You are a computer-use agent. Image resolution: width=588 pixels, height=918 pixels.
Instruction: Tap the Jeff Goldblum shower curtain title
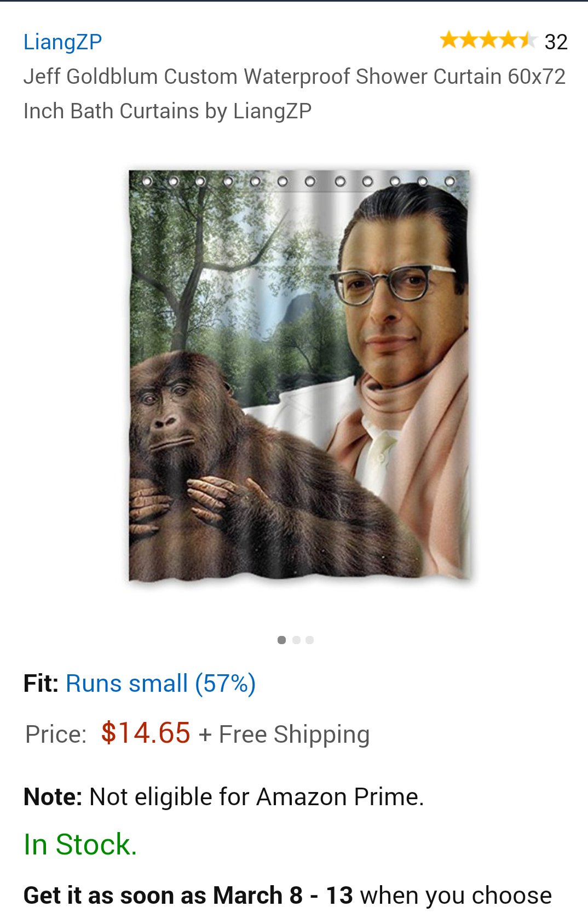click(295, 94)
